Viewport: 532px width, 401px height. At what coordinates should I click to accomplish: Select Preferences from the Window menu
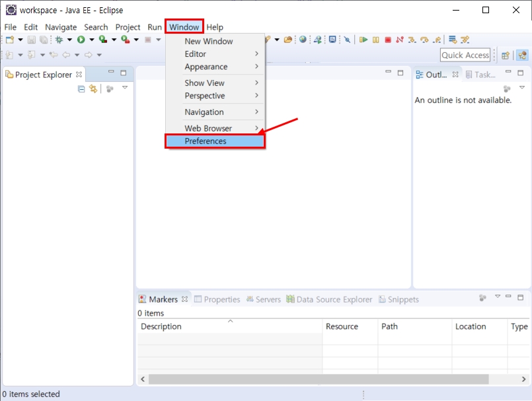(x=215, y=141)
